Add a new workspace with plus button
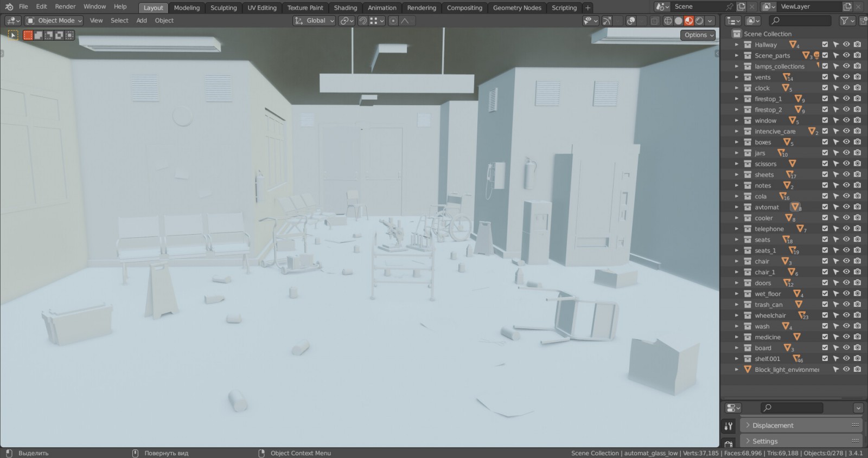 [x=588, y=8]
